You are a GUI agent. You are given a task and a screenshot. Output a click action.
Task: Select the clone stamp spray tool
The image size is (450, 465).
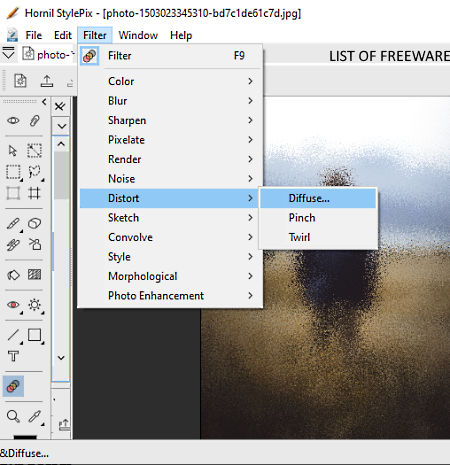click(x=35, y=244)
